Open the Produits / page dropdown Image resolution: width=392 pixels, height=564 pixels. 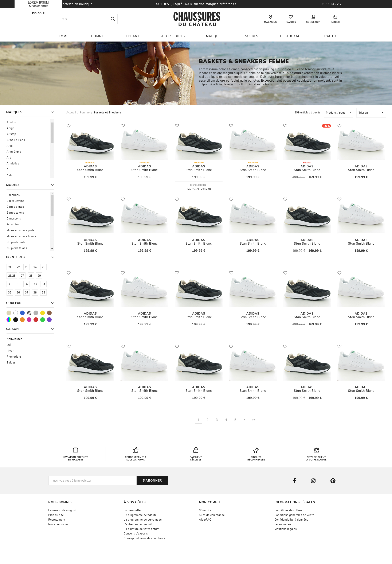(x=338, y=113)
